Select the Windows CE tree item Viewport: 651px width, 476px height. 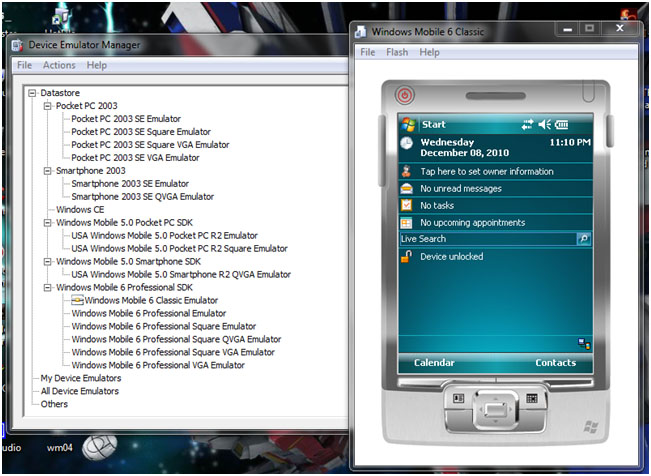tap(80, 210)
